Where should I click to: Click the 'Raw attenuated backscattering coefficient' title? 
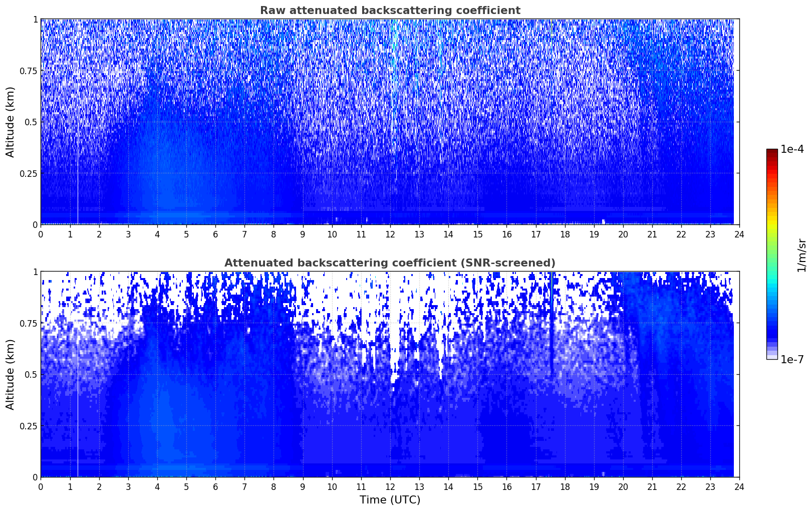390,11
